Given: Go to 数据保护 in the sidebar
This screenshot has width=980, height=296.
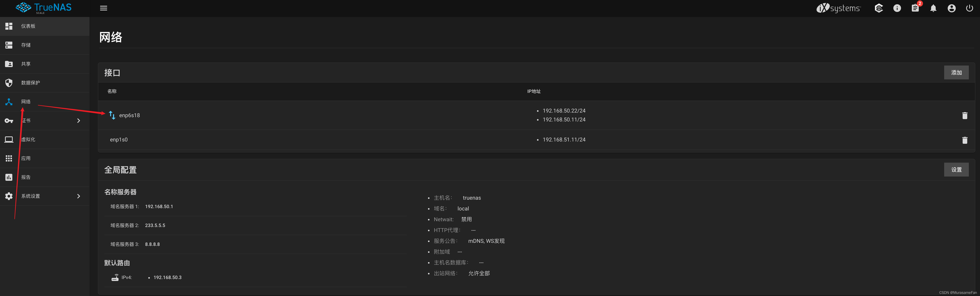Looking at the screenshot, I should (x=30, y=83).
